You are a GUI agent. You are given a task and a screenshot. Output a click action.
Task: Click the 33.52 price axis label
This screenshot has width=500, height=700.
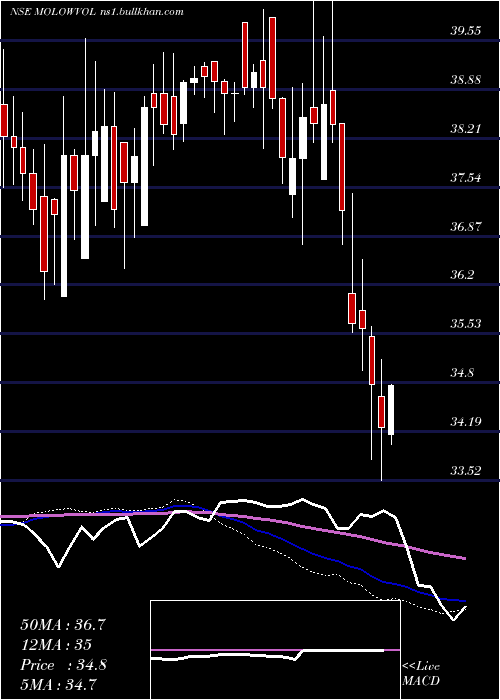tap(466, 470)
